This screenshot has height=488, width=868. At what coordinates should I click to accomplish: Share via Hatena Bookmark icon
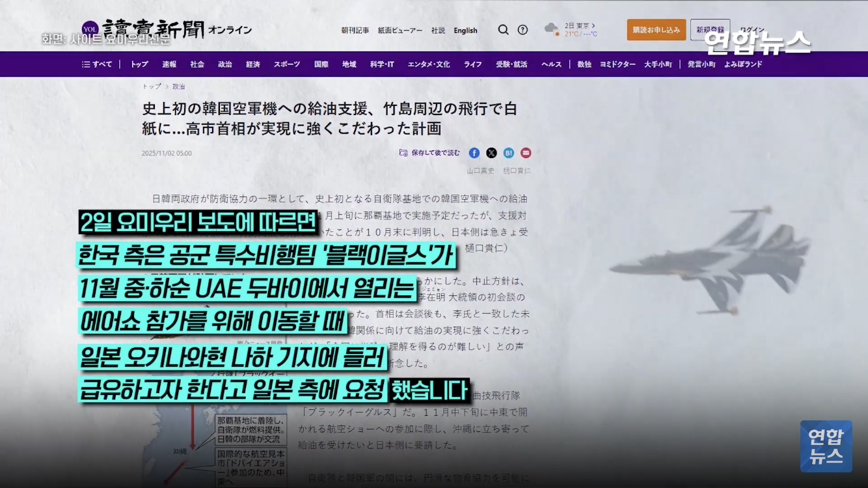point(509,153)
